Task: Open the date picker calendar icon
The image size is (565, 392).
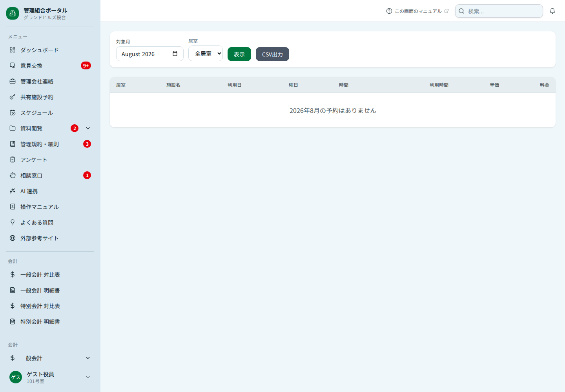Action: tap(175, 54)
